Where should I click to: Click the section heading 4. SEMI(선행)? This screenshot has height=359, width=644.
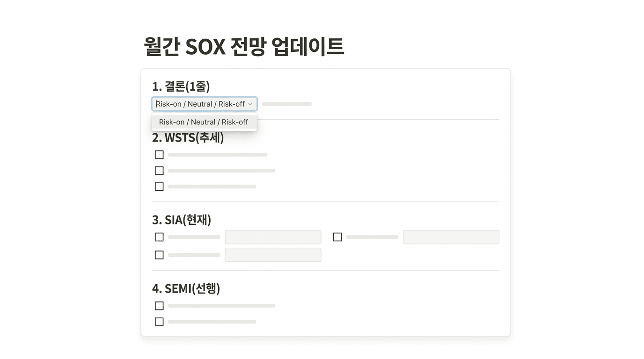pyautogui.click(x=186, y=289)
